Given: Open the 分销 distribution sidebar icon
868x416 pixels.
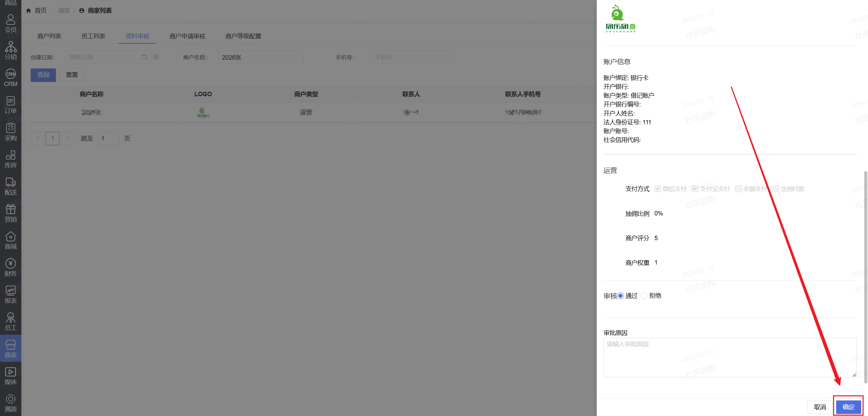Looking at the screenshot, I should point(11,50).
